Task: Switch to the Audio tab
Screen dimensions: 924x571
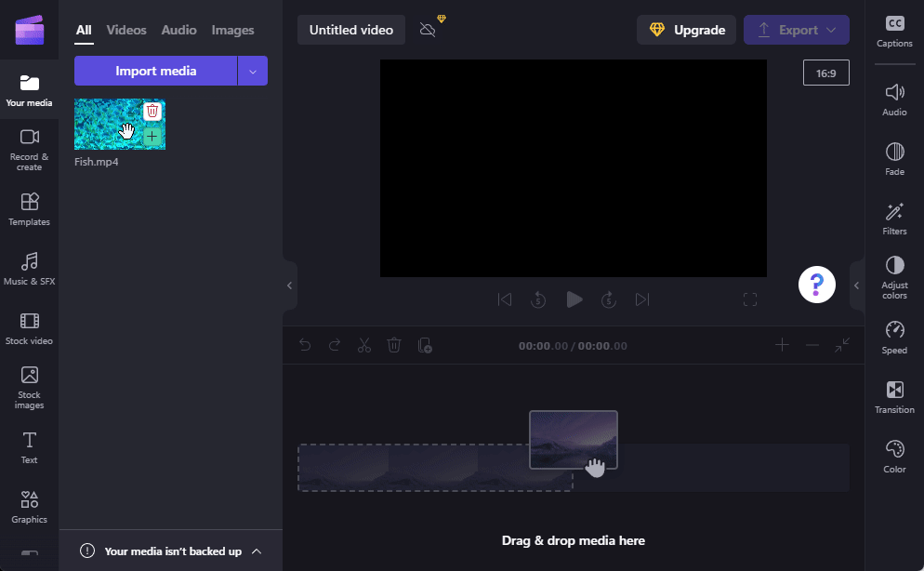Action: click(x=178, y=30)
